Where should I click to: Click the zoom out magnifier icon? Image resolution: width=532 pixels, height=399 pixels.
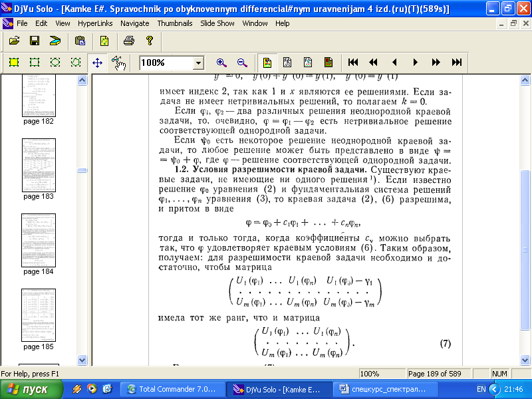point(242,63)
